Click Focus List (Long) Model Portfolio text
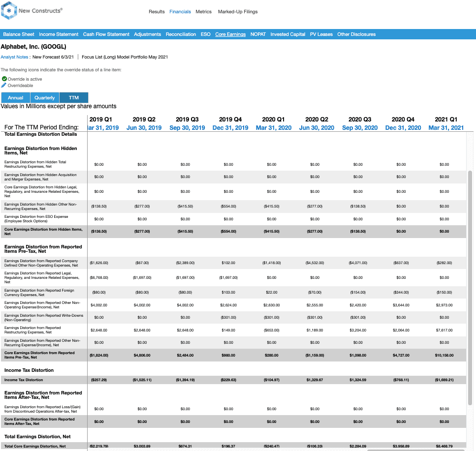 (x=125, y=57)
